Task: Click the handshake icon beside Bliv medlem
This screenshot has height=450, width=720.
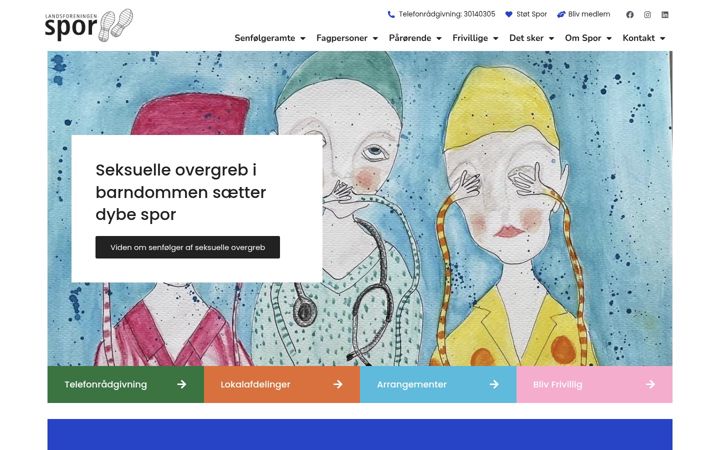Action: click(561, 14)
